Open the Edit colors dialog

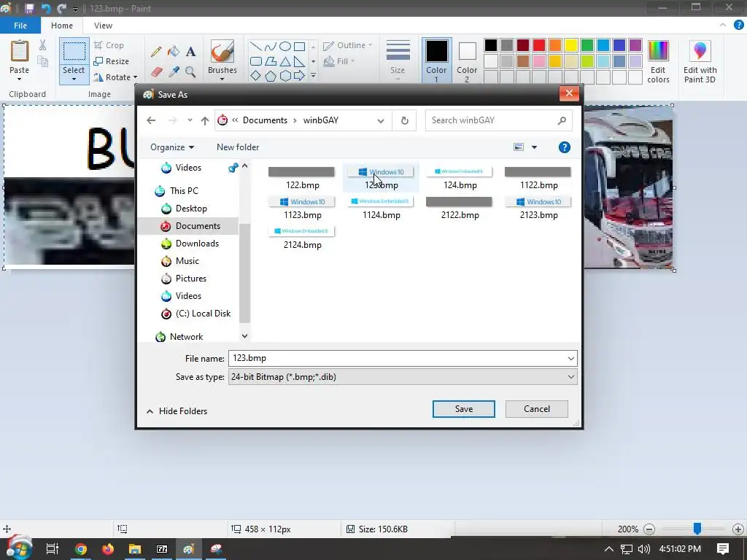pos(659,62)
